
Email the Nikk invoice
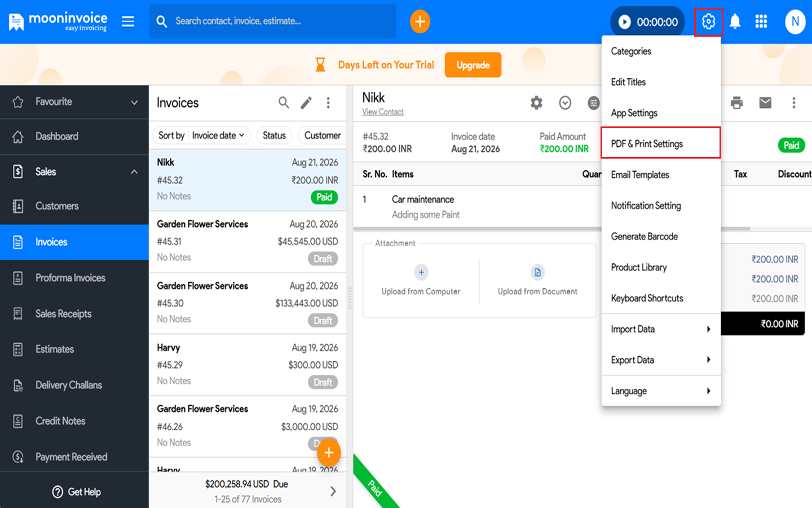pos(765,103)
